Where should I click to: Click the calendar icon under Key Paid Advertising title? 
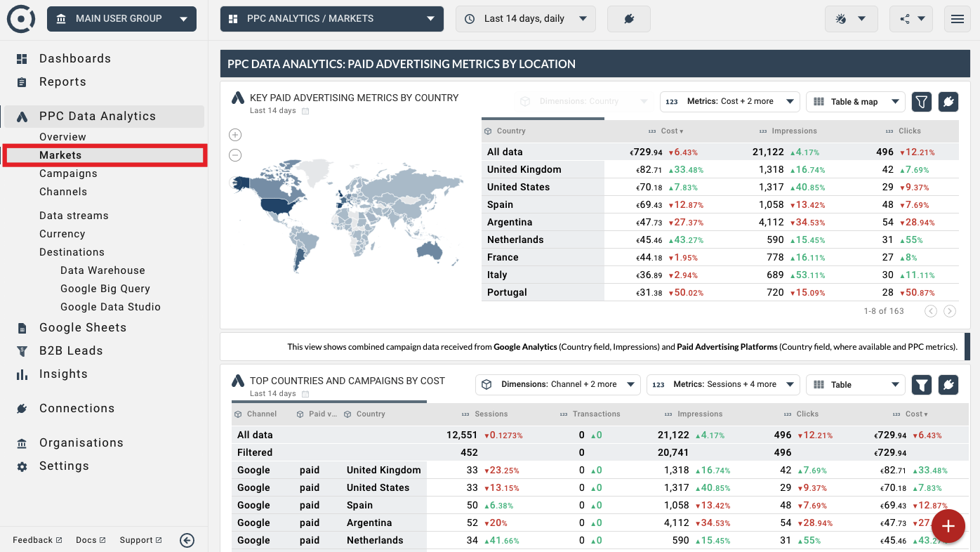click(x=305, y=111)
